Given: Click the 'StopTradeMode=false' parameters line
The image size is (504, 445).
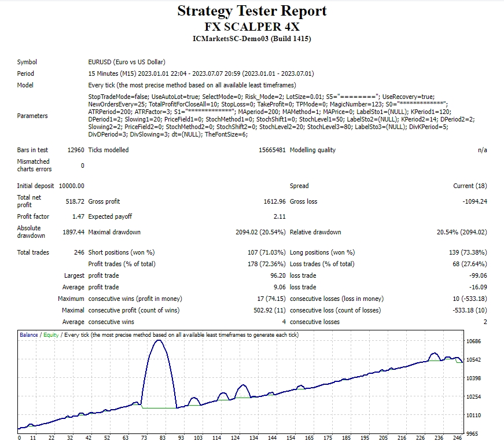Looking at the screenshot, I should (x=262, y=97).
